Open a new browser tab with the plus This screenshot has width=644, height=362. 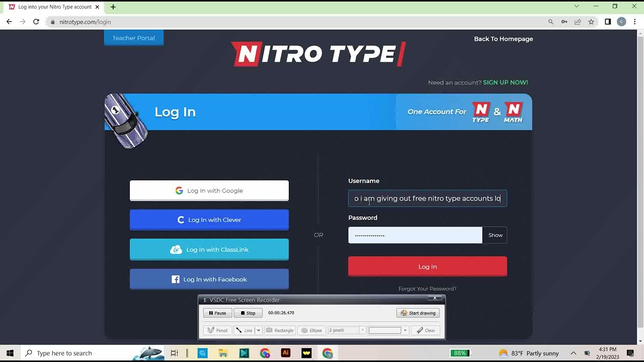[x=113, y=7]
